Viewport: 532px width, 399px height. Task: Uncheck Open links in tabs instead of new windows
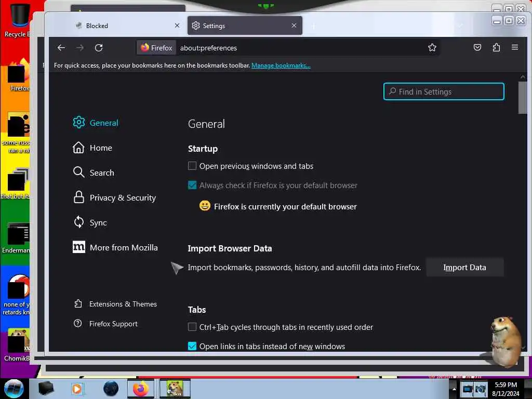(x=192, y=345)
